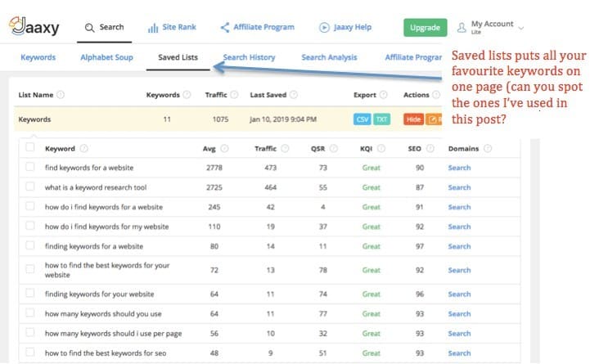The height and width of the screenshot is (364, 590).
Task: Open the Affiliate Programs sub-tab
Action: coord(413,57)
